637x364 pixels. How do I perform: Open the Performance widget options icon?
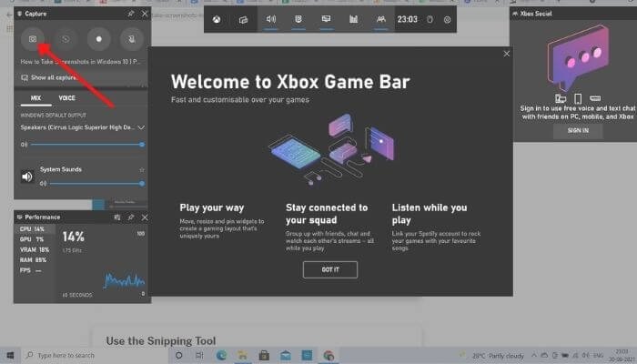click(117, 217)
